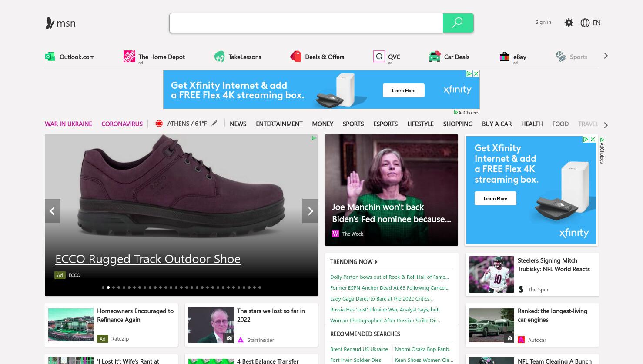Open Ranked longest-living car engines headline
Viewport: 643px width, 364px height.
tap(553, 315)
